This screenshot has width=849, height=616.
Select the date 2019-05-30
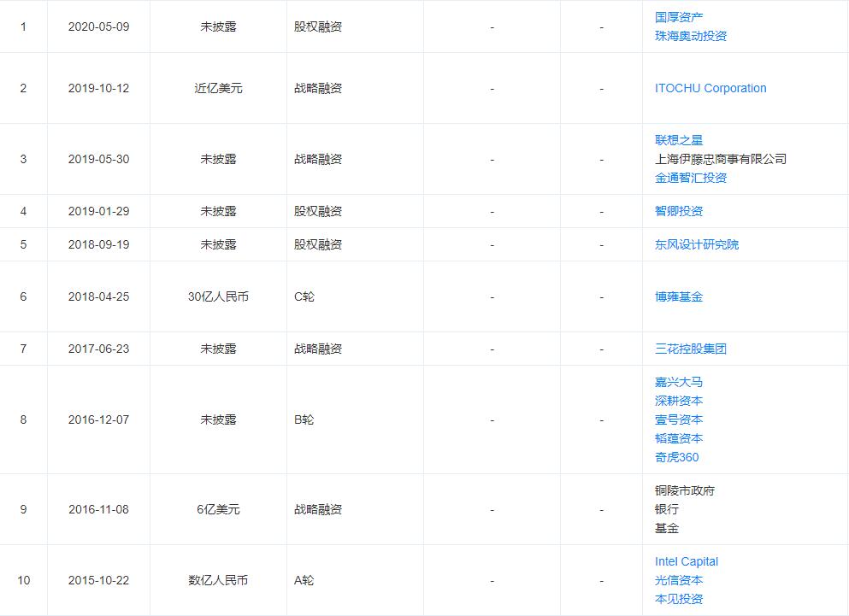pyautogui.click(x=98, y=159)
